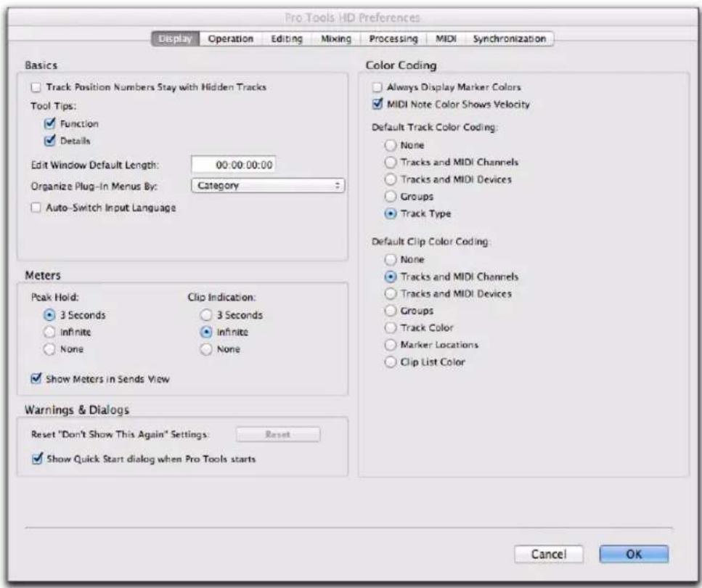Set Clip Indication to Infinite
The width and height of the screenshot is (702, 588).
click(x=206, y=332)
